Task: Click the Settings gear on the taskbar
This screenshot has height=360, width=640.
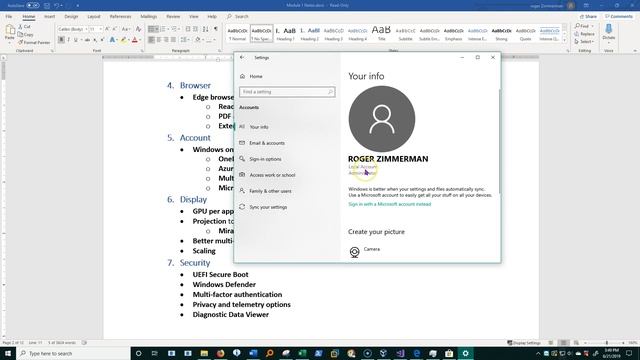Action: 465,353
